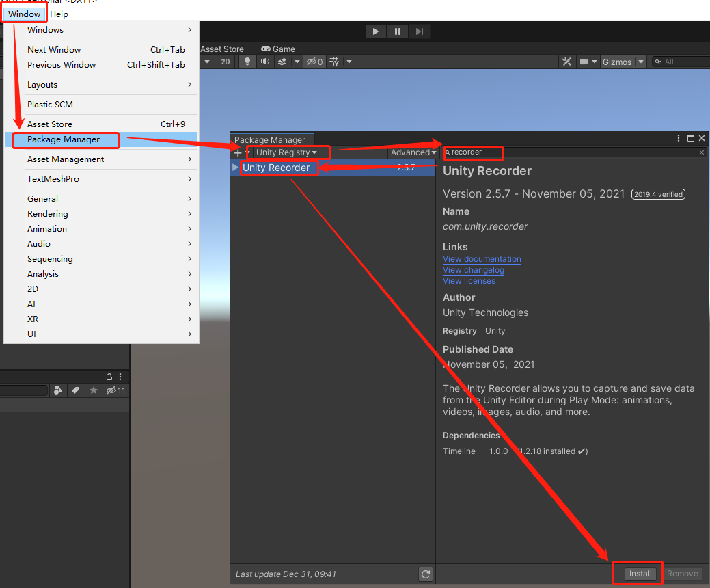This screenshot has width=710, height=588.
Task: Select Package Manager in Window menu
Action: tap(101, 139)
